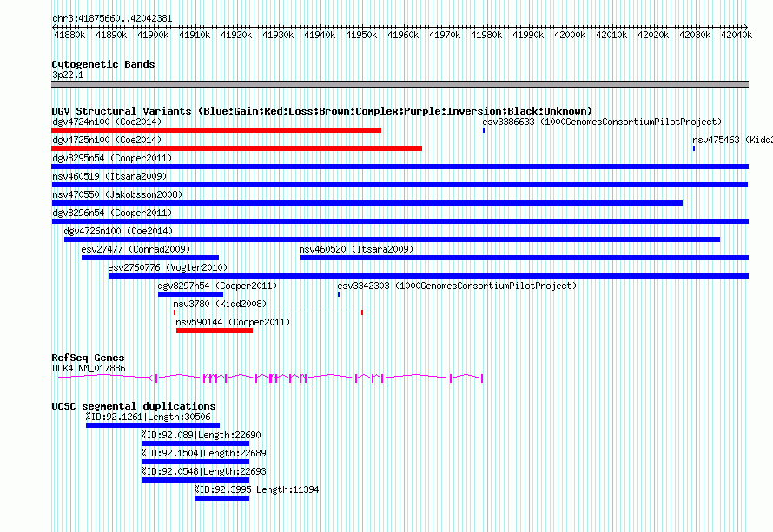Viewport: 773px width, 532px height.
Task: Click the %ID:92.1504|Length:22689 label
Action: 203,453
